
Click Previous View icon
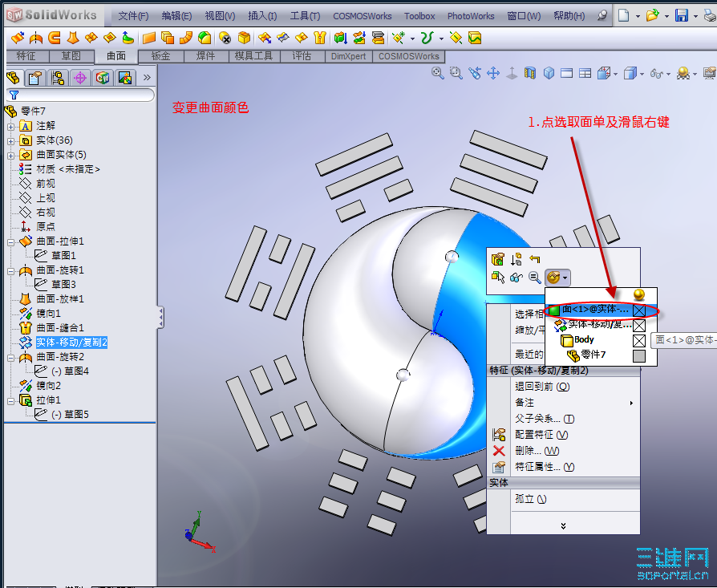pos(475,73)
